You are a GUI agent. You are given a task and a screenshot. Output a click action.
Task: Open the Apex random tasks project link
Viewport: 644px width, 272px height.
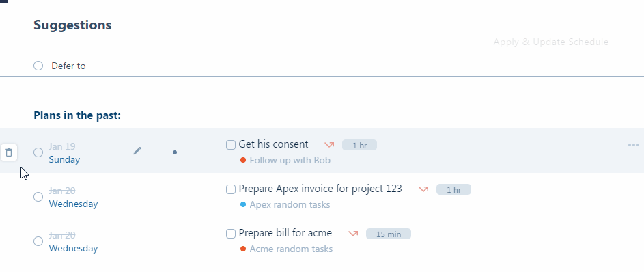(x=290, y=204)
